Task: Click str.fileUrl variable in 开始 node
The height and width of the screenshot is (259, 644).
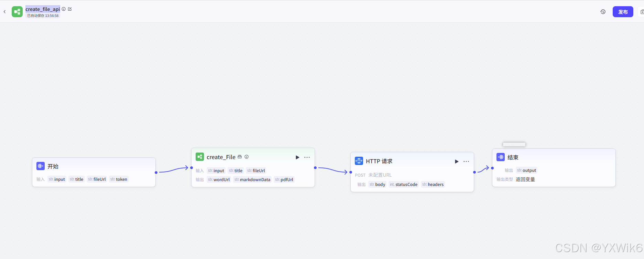Action: [97, 179]
